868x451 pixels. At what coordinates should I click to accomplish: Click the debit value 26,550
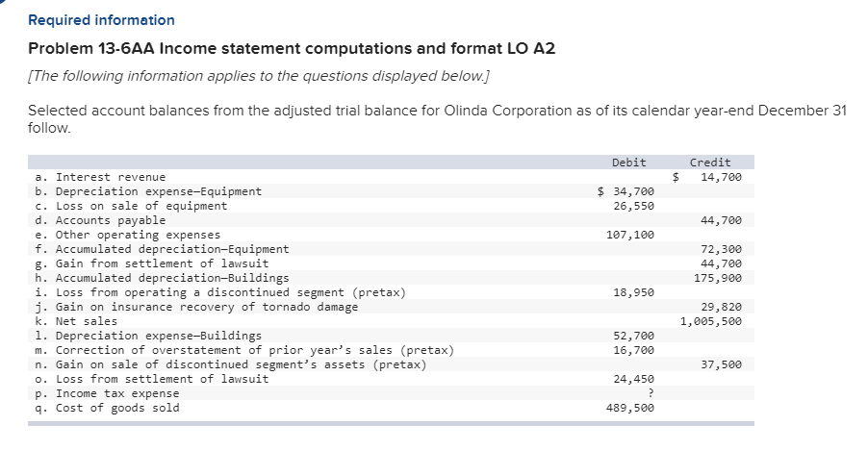633,206
